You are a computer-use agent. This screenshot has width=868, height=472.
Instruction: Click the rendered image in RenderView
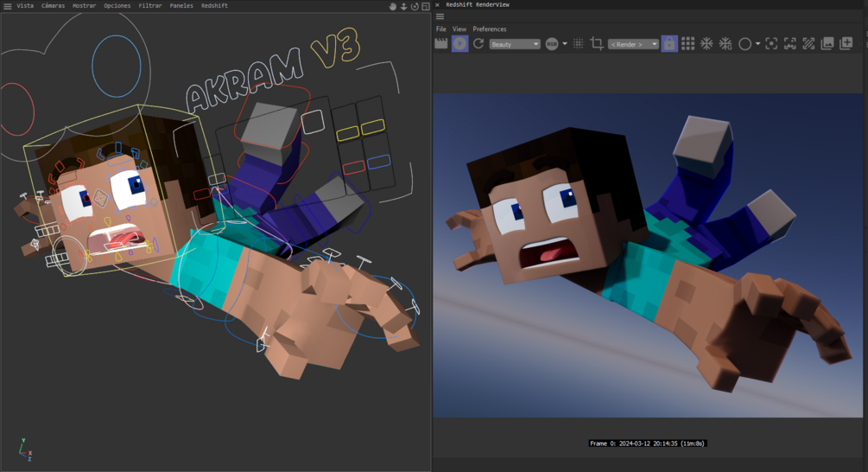click(x=648, y=255)
